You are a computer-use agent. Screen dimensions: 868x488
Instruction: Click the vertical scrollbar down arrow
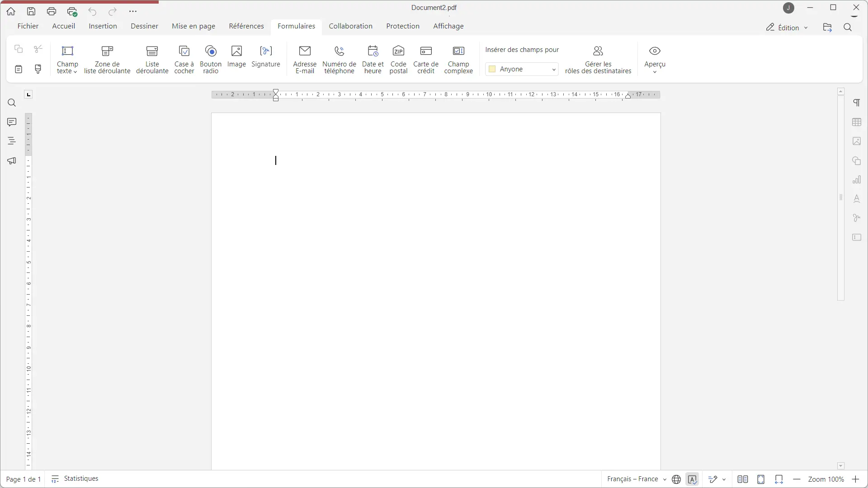pos(841,466)
